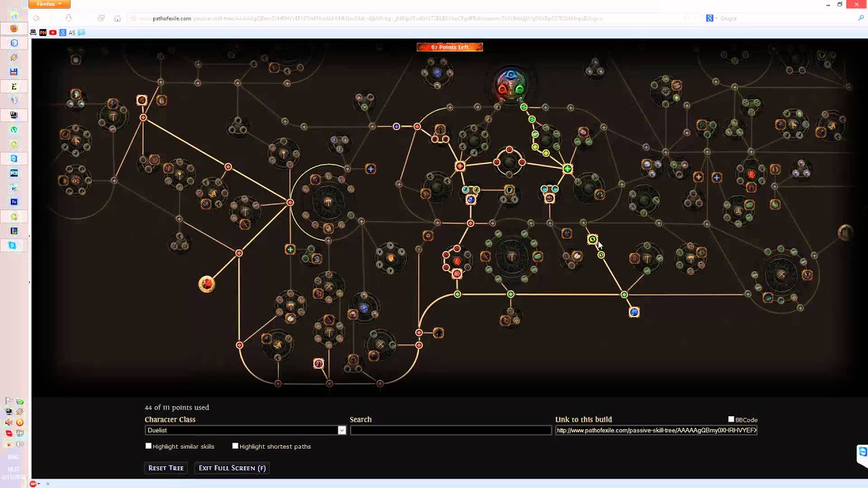This screenshot has height=488, width=868.
Task: Enable Highlight similar skills checkbox
Action: tap(149, 446)
